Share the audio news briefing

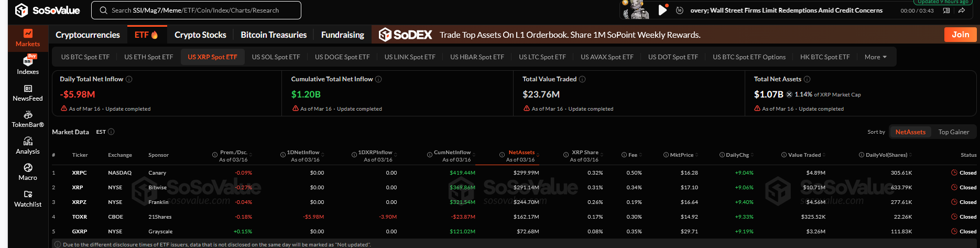coord(962,10)
